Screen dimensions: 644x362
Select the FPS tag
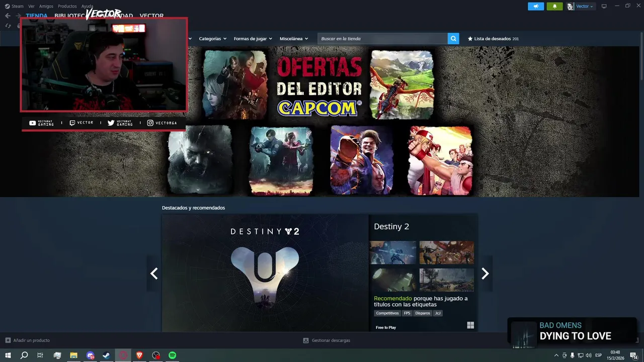(x=407, y=313)
